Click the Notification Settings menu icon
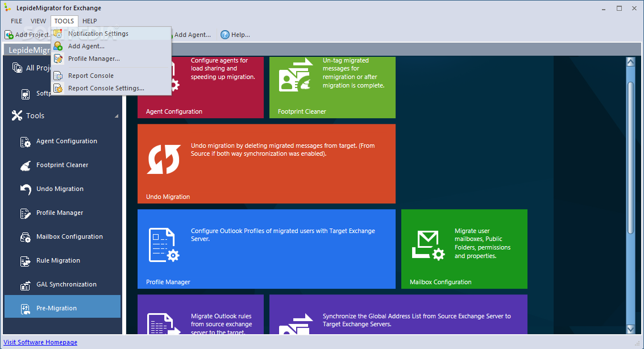The image size is (644, 349). pos(59,34)
